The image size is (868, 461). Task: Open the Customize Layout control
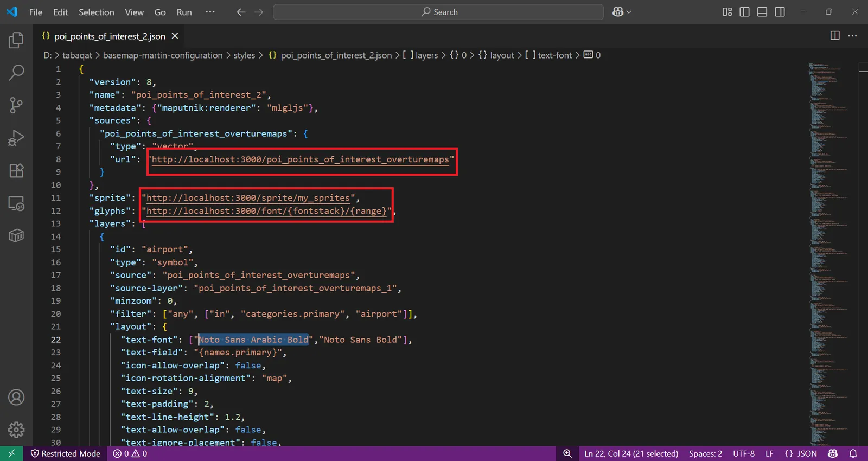point(727,12)
